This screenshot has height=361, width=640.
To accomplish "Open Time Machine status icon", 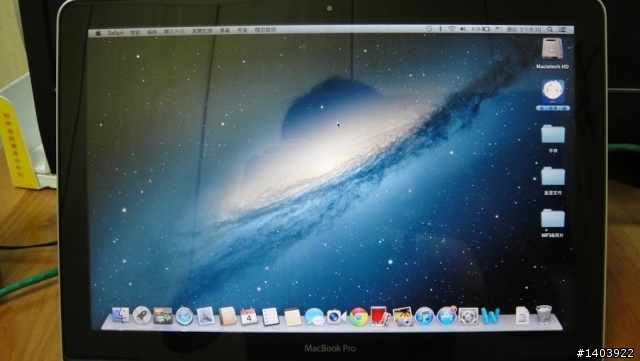I will pyautogui.click(x=429, y=29).
